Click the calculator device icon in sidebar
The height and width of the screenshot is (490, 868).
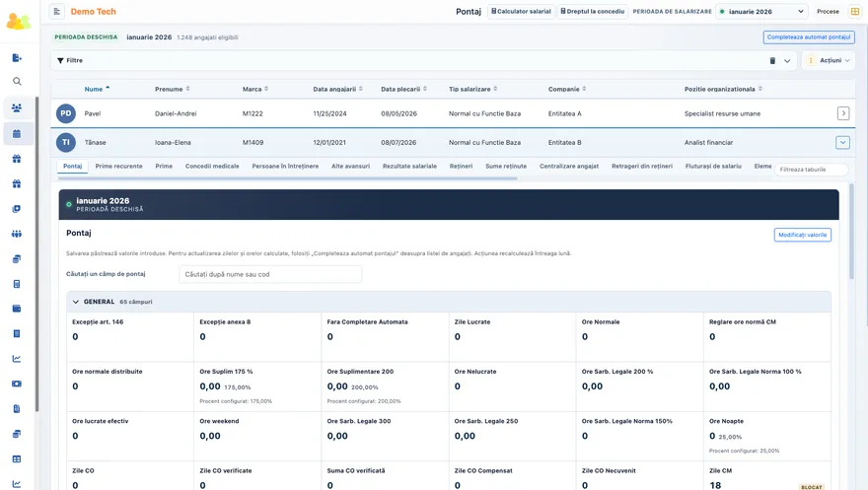click(17, 284)
